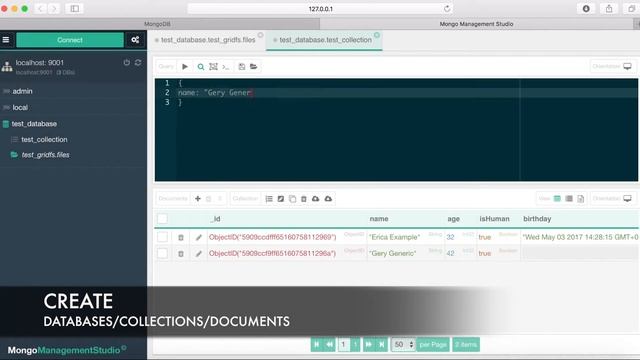Check the Erica Example row checkbox
The image size is (640, 360).
click(162, 237)
